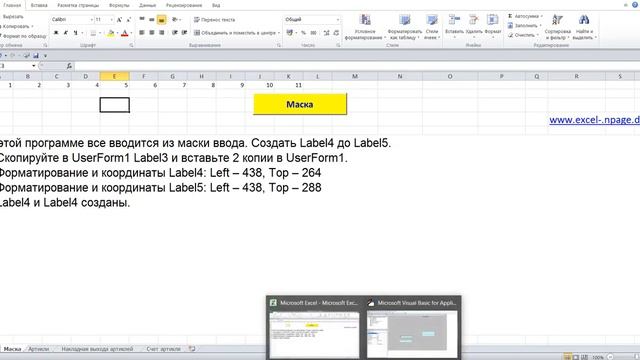Open Форматировать как таблицу gallery

(x=404, y=27)
